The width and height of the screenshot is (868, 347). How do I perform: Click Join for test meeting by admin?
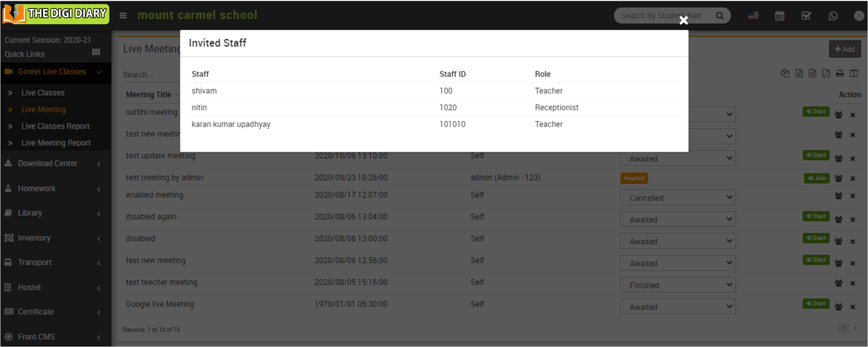point(816,178)
